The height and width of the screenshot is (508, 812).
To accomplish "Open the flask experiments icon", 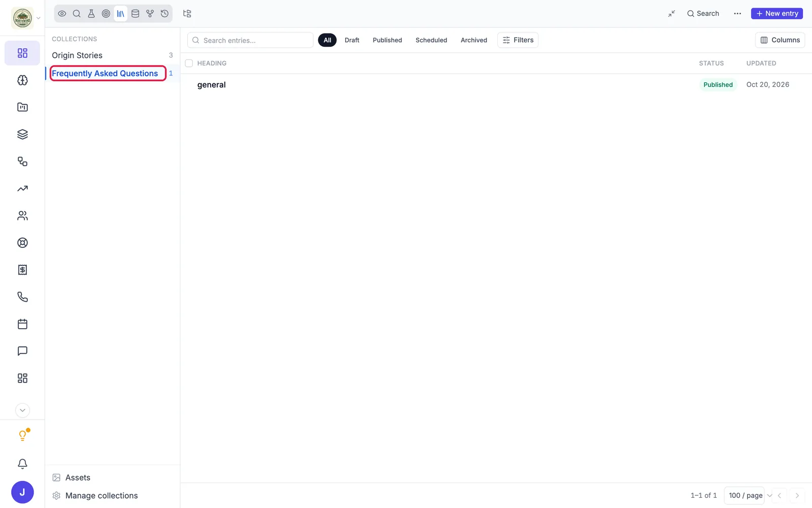I will pyautogui.click(x=91, y=14).
